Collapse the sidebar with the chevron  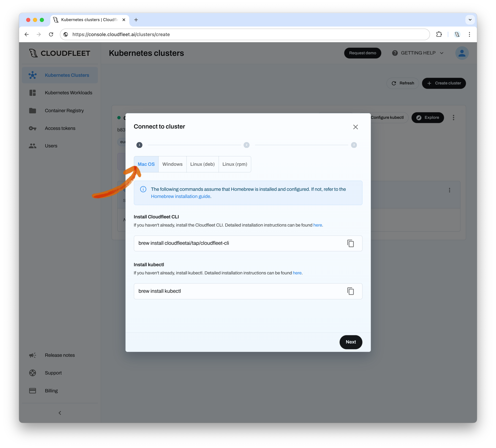(60, 413)
